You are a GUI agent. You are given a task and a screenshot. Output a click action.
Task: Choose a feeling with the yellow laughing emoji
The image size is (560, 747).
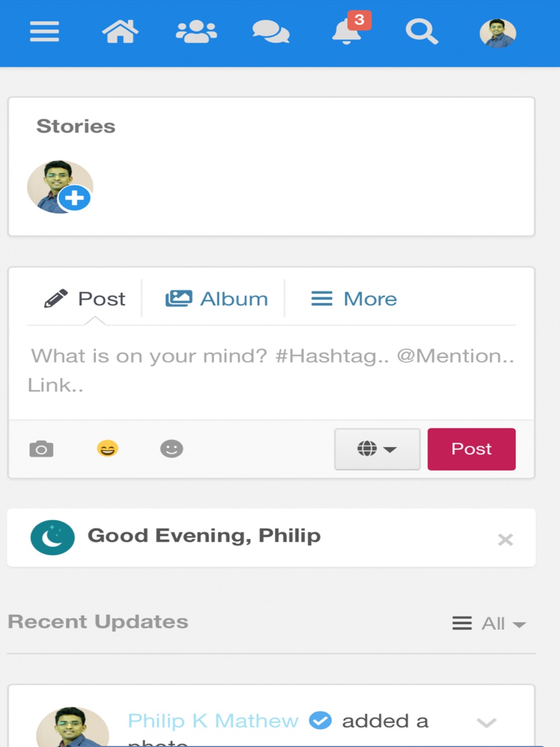pos(107,449)
